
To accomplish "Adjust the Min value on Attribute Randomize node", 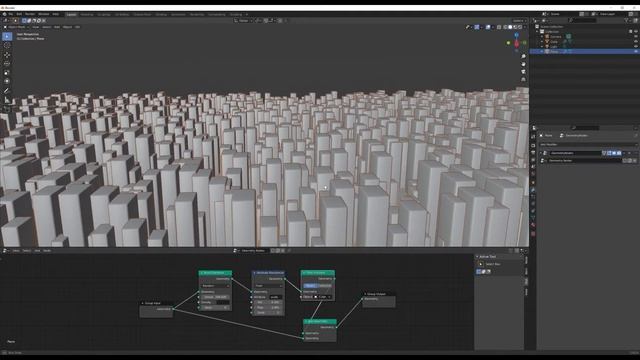I will 268,302.
